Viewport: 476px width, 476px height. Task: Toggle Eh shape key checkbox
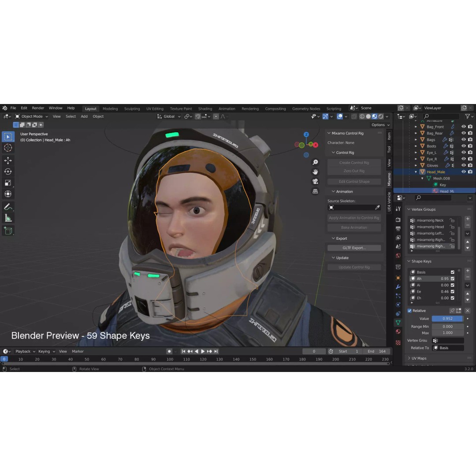pos(453,298)
